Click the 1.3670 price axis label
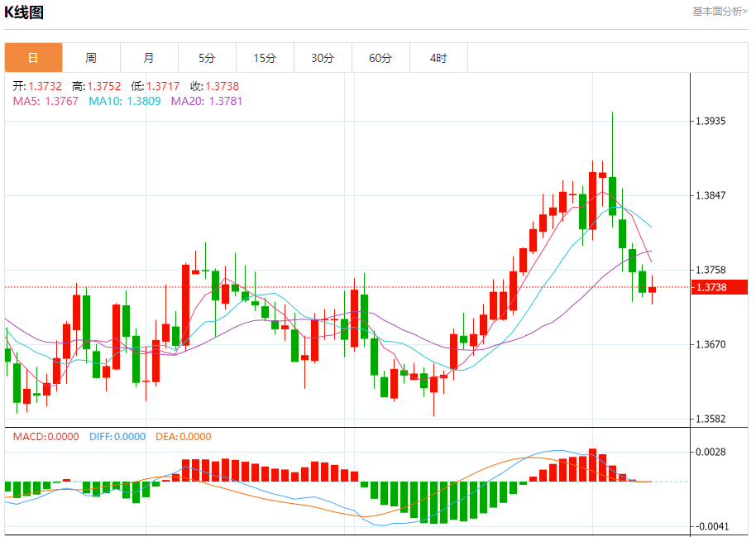 (711, 344)
